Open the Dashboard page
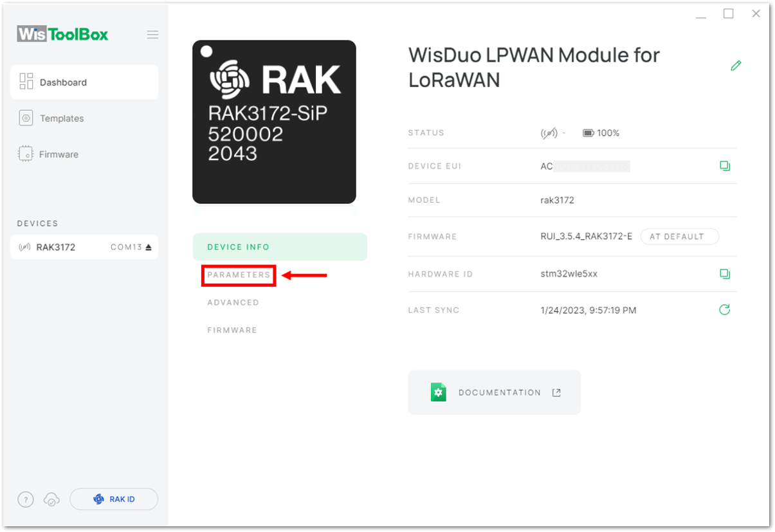 point(84,82)
